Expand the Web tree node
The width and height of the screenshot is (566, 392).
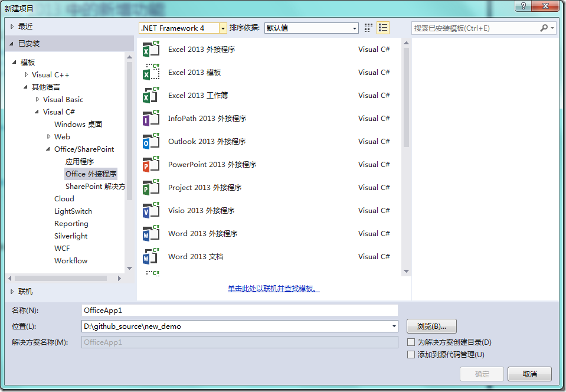[48, 136]
